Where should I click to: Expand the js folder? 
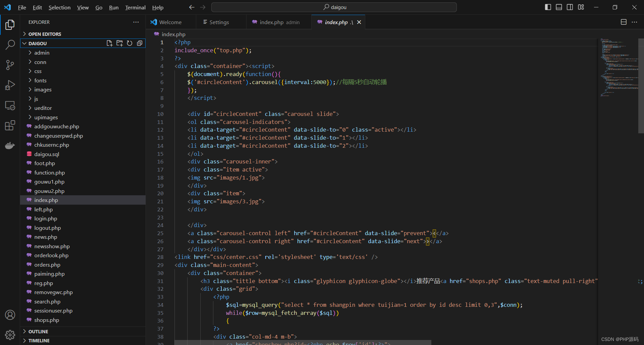coord(83,99)
